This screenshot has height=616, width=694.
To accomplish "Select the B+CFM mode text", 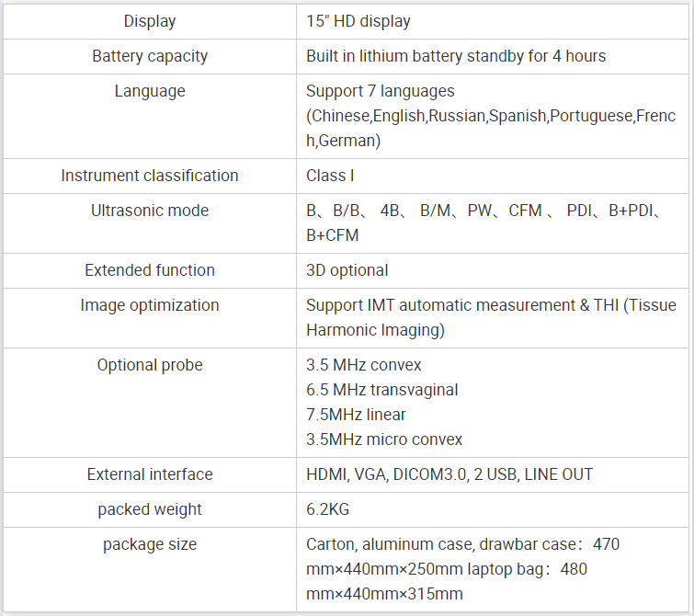I will 333,235.
